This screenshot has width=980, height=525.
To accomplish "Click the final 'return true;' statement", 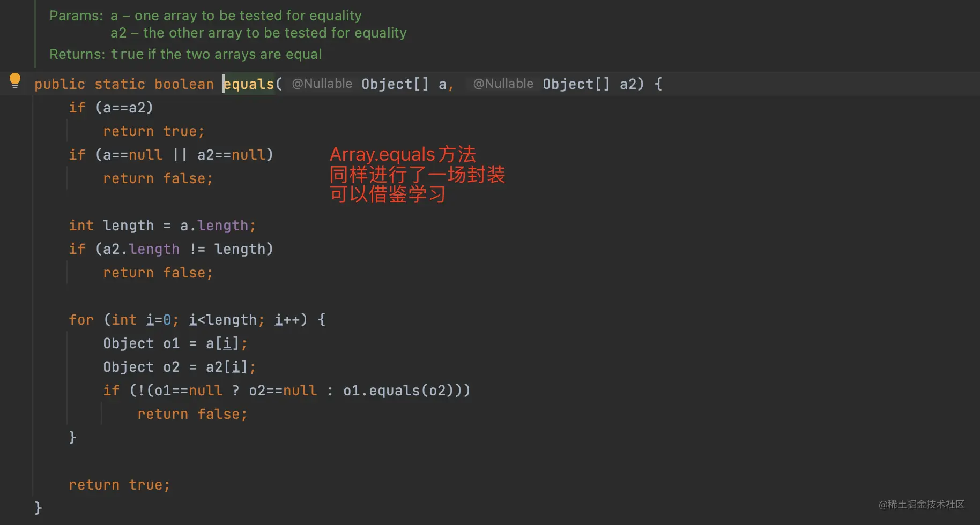I will point(119,485).
